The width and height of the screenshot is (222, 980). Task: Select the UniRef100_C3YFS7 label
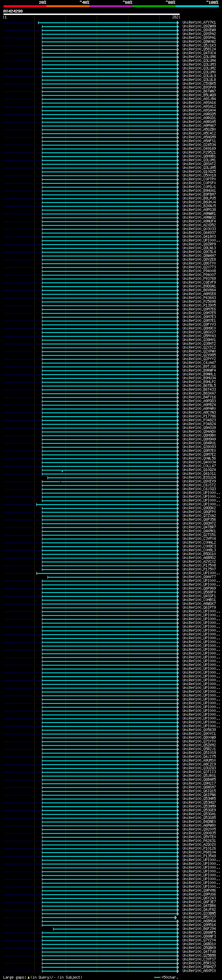click(199, 959)
